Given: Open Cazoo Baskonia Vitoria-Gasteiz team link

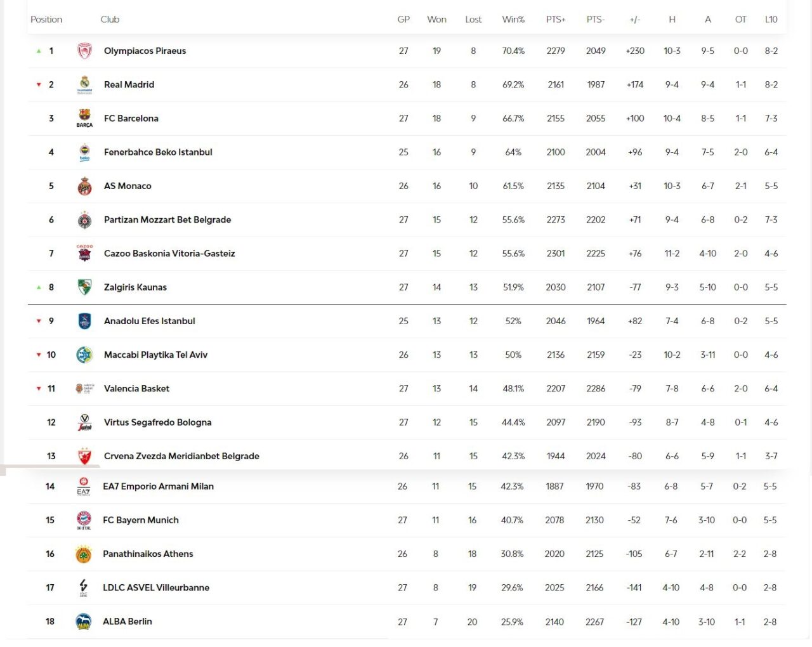Looking at the screenshot, I should tap(169, 254).
